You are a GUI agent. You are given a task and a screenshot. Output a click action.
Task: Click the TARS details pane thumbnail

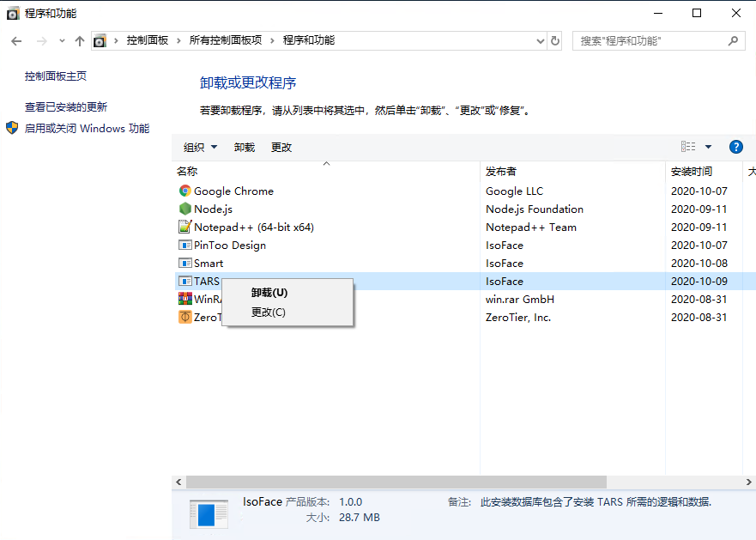[x=209, y=515]
